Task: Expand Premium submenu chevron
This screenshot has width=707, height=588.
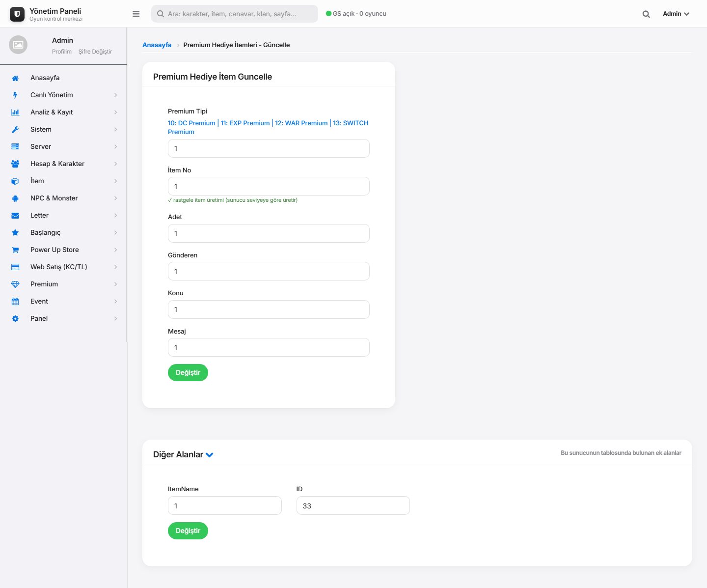Action: tap(116, 284)
